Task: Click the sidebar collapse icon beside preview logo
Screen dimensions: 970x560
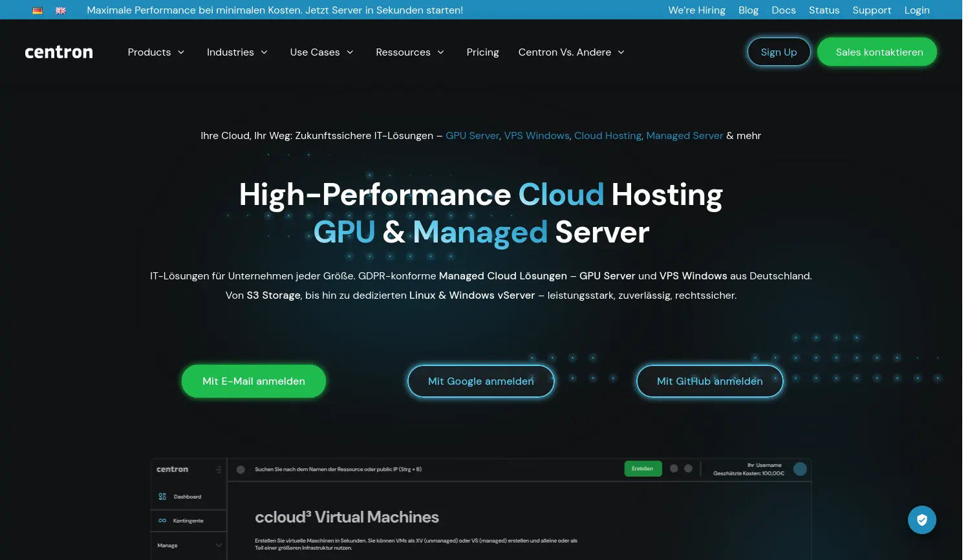Action: tap(219, 469)
